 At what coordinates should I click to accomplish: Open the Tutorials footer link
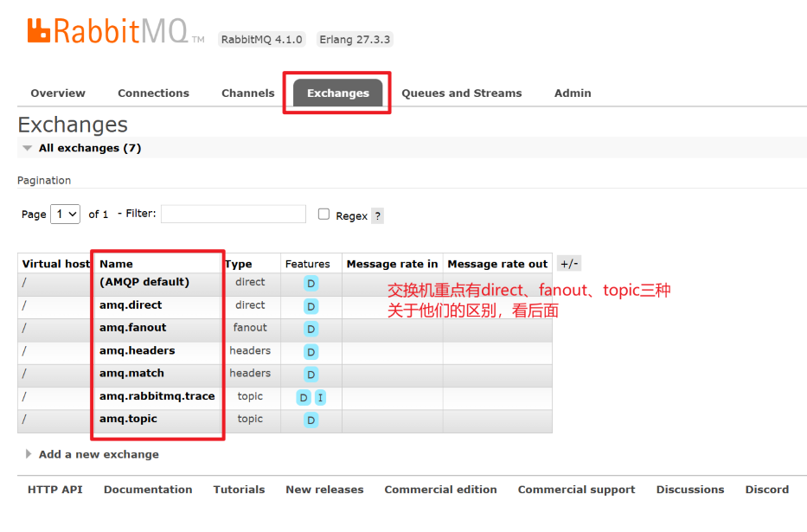pos(240,490)
